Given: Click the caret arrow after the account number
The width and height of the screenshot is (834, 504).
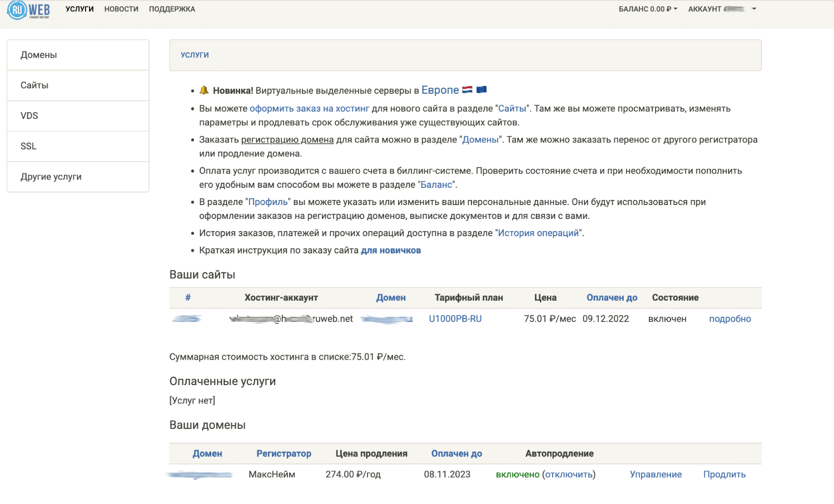Looking at the screenshot, I should [754, 9].
